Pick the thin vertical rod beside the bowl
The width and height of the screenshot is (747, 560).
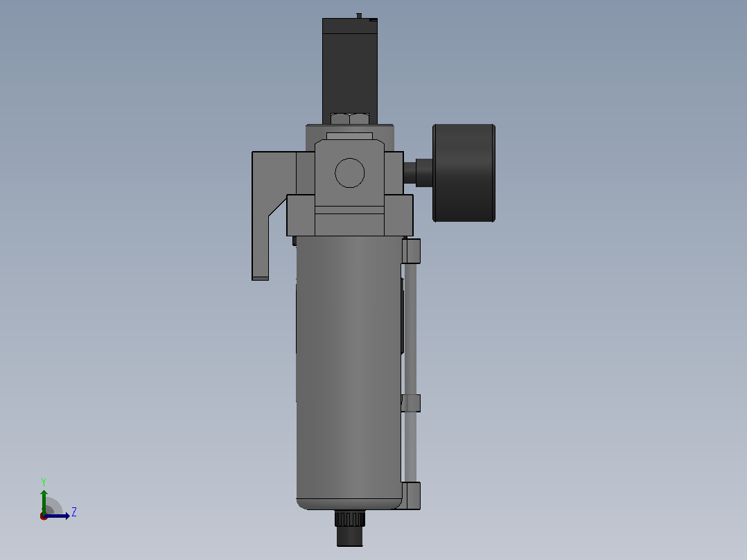410,373
